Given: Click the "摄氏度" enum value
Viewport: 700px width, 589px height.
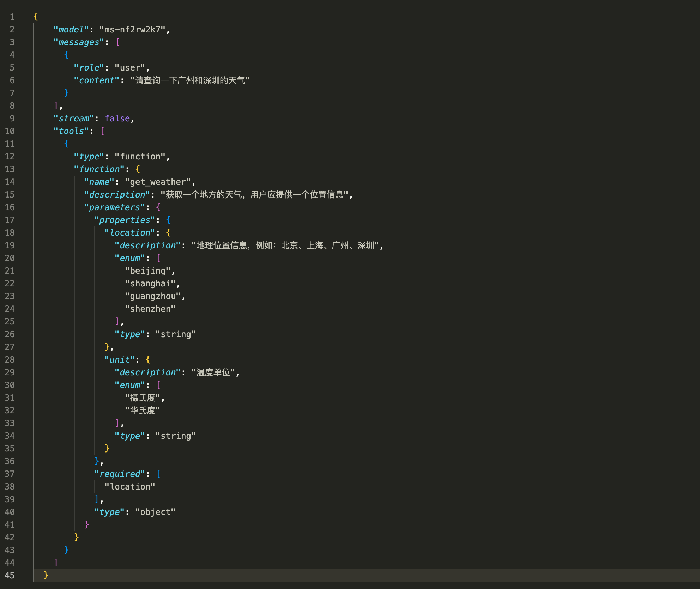Looking at the screenshot, I should (x=143, y=398).
